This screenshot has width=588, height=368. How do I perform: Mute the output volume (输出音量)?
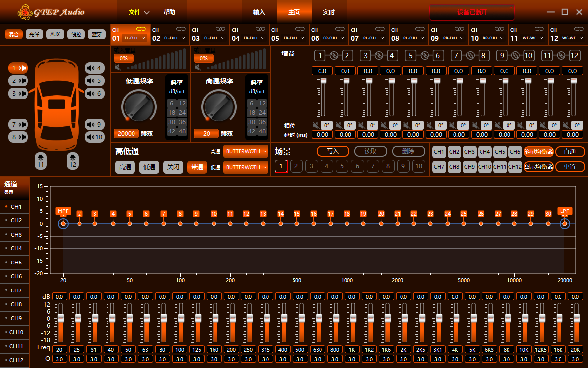[197, 67]
